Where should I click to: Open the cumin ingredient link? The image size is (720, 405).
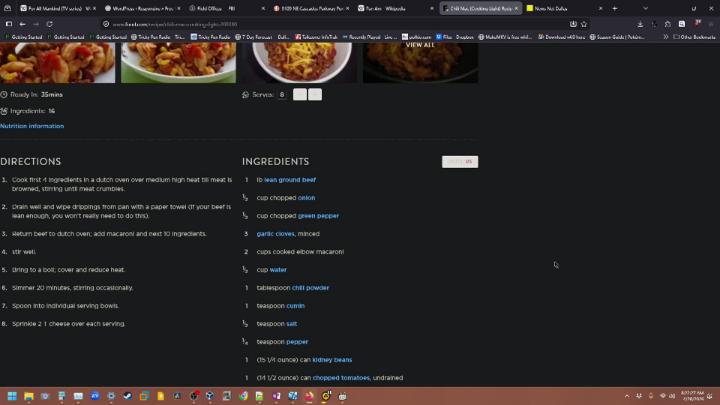point(295,305)
